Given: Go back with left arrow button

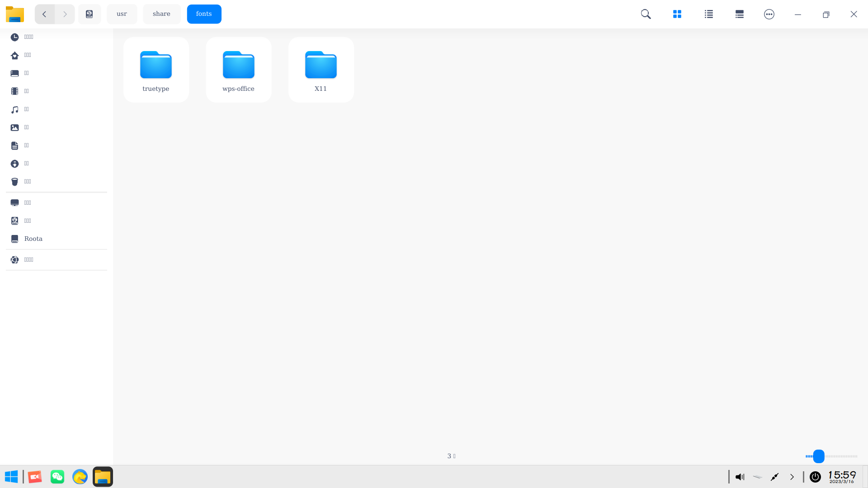Looking at the screenshot, I should tap(44, 14).
